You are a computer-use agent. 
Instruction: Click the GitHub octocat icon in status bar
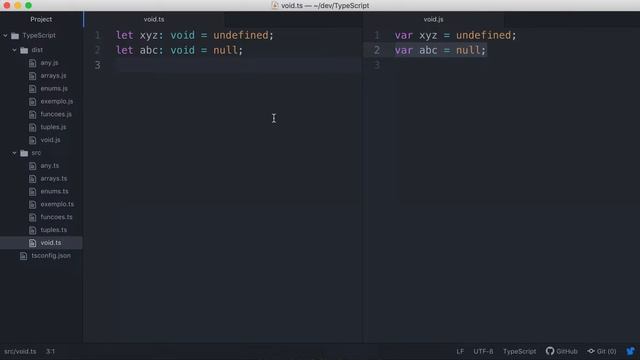[550, 351]
